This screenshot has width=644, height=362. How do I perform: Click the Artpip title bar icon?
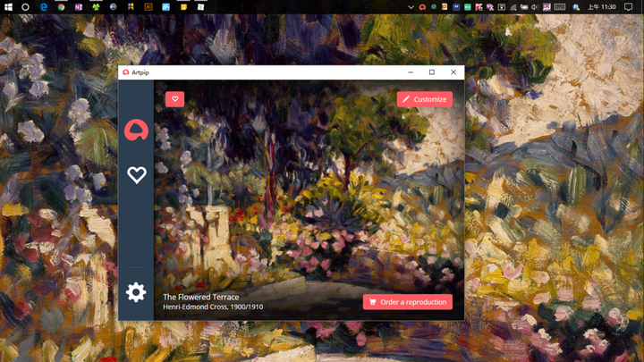point(126,72)
